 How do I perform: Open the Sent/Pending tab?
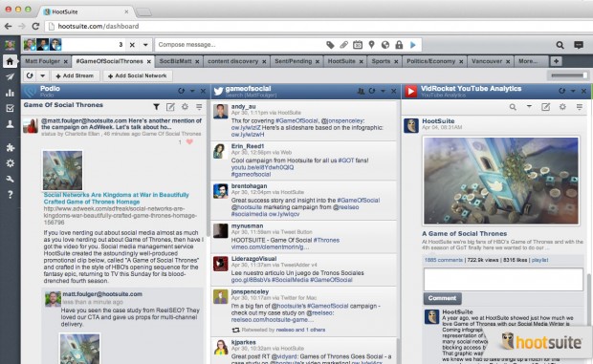[293, 61]
